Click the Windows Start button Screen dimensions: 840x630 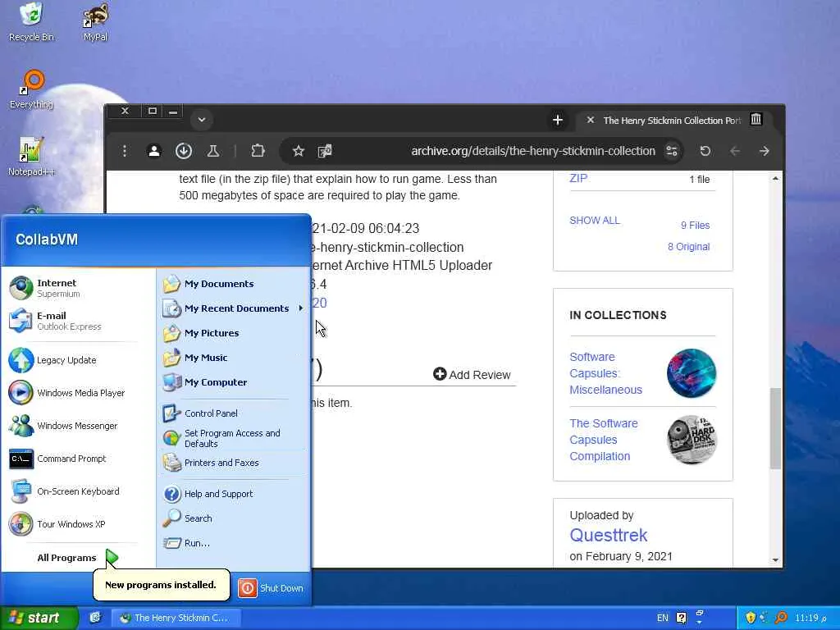(39, 618)
